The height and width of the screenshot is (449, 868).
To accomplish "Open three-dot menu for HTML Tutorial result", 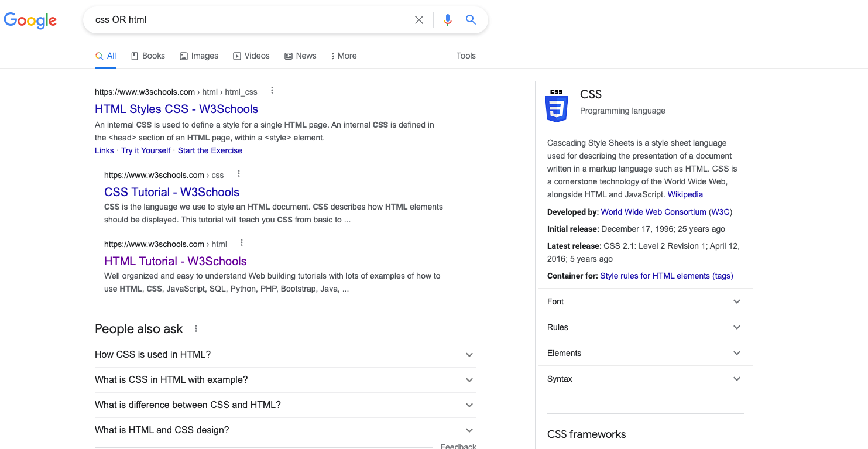I will (x=242, y=243).
